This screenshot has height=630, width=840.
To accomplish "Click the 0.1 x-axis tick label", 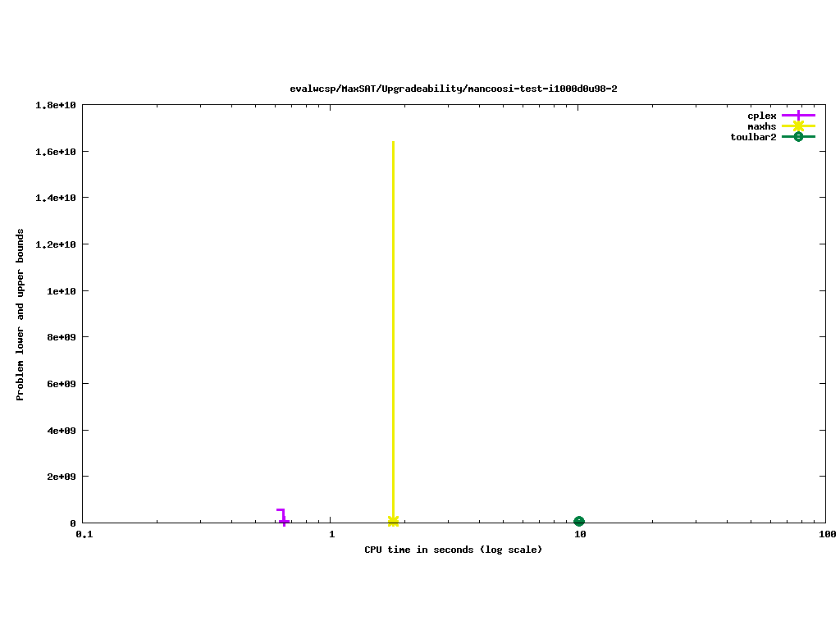I will (84, 534).
